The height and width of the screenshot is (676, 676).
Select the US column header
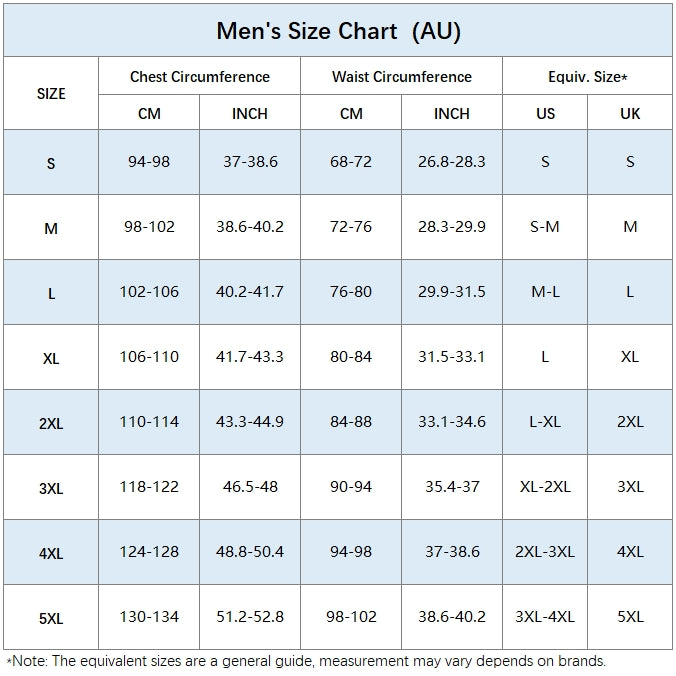pyautogui.click(x=545, y=113)
